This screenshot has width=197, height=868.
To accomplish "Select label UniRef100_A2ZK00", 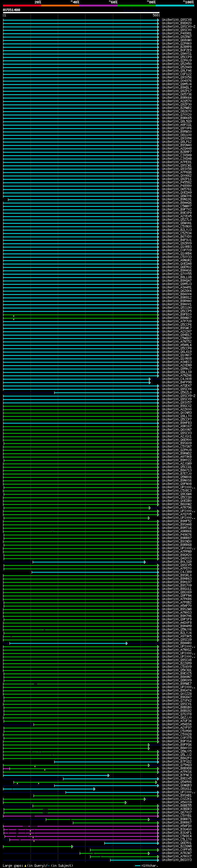I will click(177, 410).
